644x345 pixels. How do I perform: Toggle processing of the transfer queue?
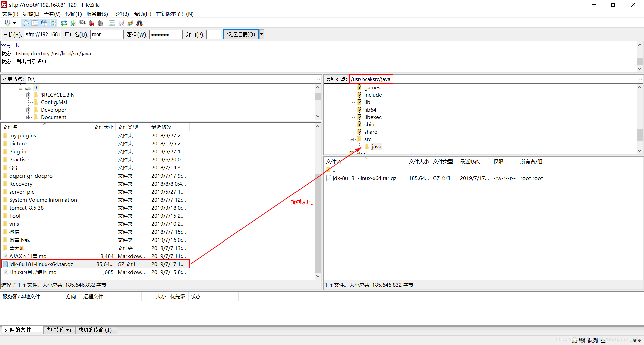click(73, 23)
